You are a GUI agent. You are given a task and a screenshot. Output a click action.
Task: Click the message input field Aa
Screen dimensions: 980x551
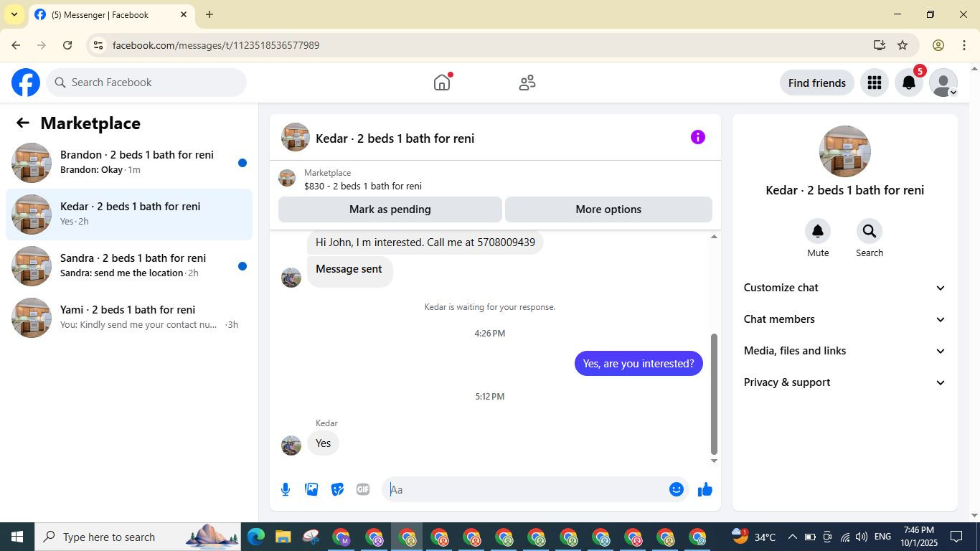pyautogui.click(x=525, y=489)
